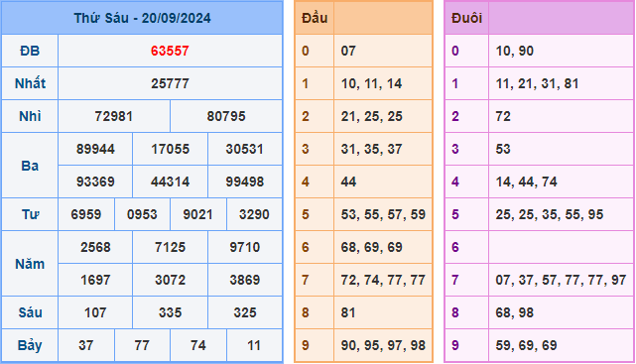636x364 pixels.
Task: Click fifth prize number 9710
Action: (x=245, y=247)
